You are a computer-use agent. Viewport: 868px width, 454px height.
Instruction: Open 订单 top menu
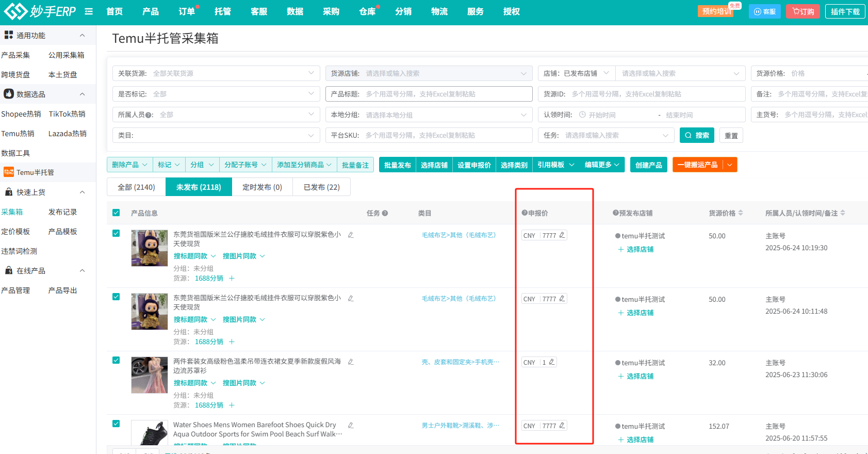pyautogui.click(x=187, y=11)
